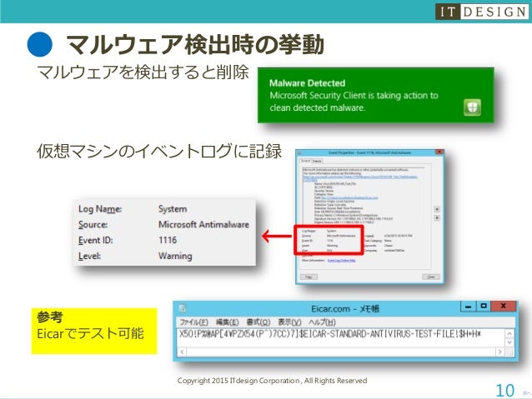Click the 'Level:' label
This screenshot has width=532, height=399.
click(89, 256)
